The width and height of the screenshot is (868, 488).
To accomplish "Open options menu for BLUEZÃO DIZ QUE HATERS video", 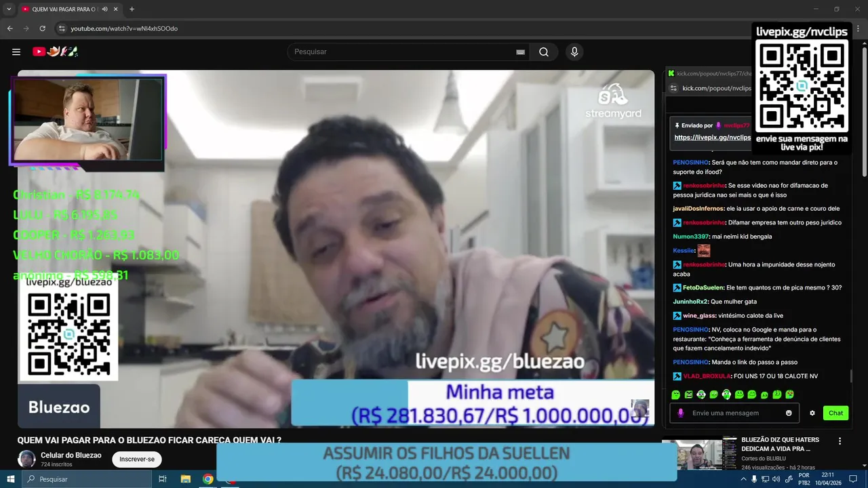I will pyautogui.click(x=840, y=441).
